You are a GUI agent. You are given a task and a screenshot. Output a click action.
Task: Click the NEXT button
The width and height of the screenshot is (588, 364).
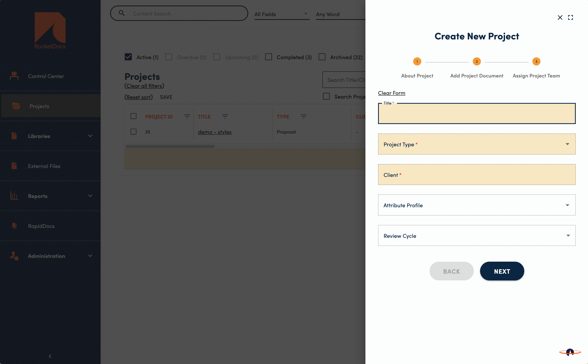pos(502,271)
